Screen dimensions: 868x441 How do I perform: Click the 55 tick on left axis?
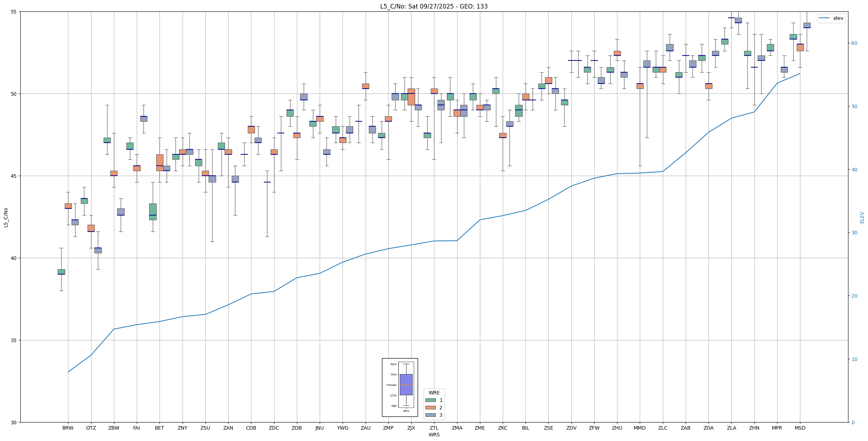point(14,12)
